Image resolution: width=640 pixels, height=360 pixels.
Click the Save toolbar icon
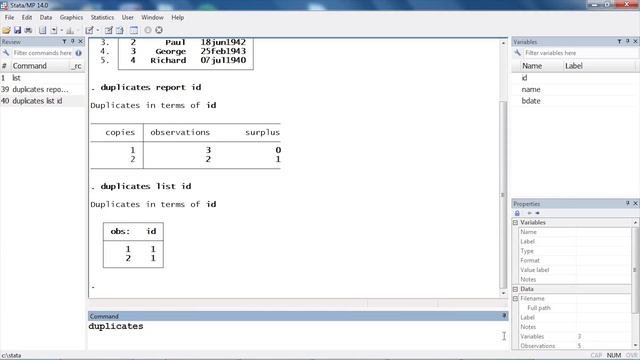(17, 30)
